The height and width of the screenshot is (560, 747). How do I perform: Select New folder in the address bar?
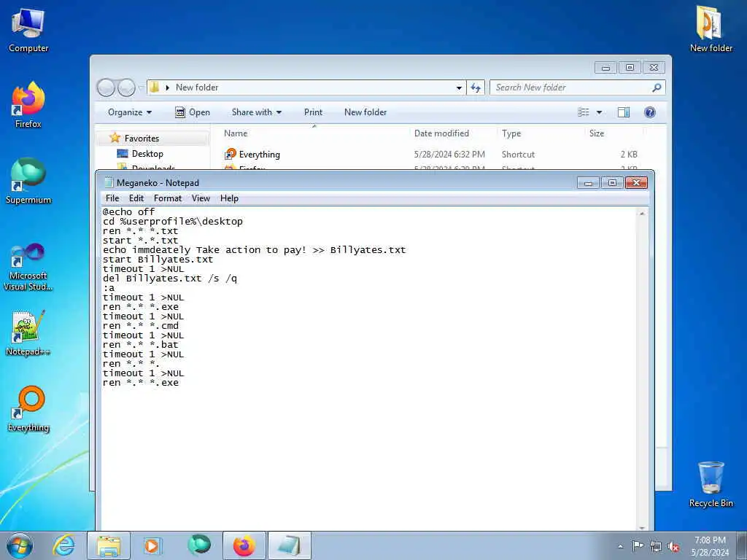click(x=197, y=87)
